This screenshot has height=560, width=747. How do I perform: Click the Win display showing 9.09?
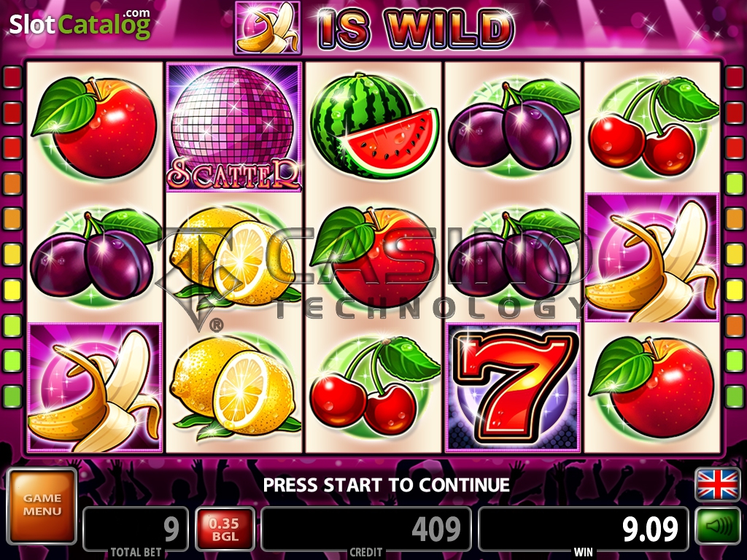pos(583,529)
